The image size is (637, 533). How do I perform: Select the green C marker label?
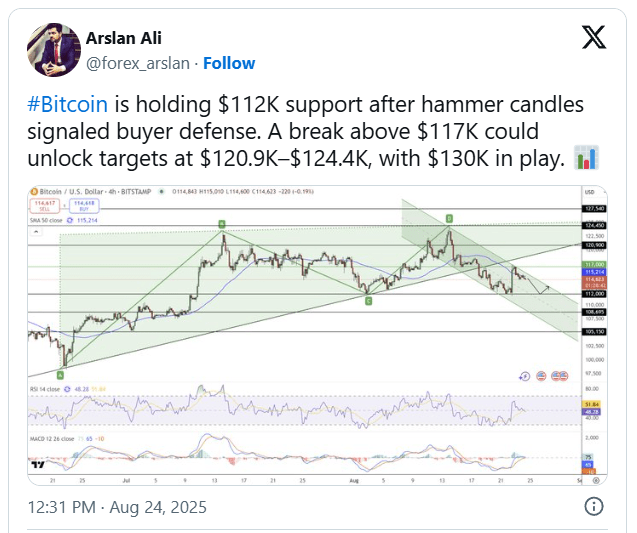click(x=368, y=301)
